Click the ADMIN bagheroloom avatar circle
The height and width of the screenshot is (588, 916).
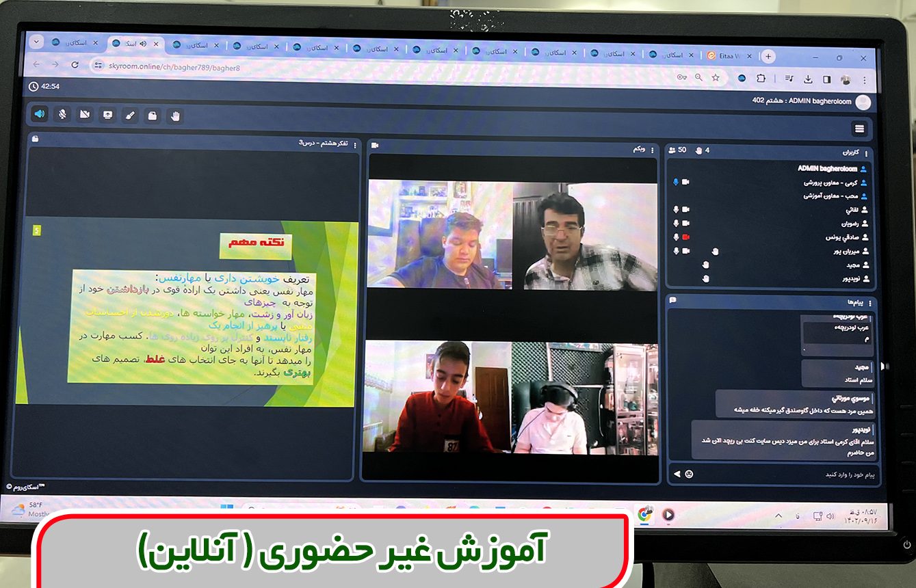pos(863,103)
